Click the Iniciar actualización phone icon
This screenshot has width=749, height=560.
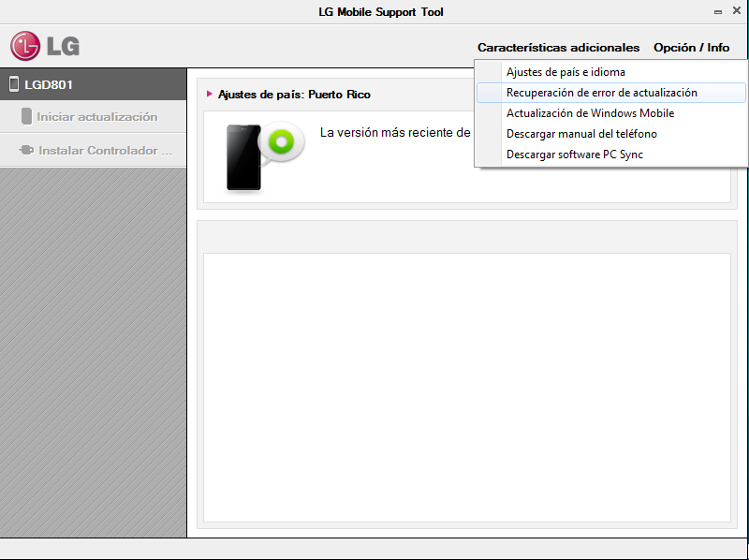(x=27, y=116)
